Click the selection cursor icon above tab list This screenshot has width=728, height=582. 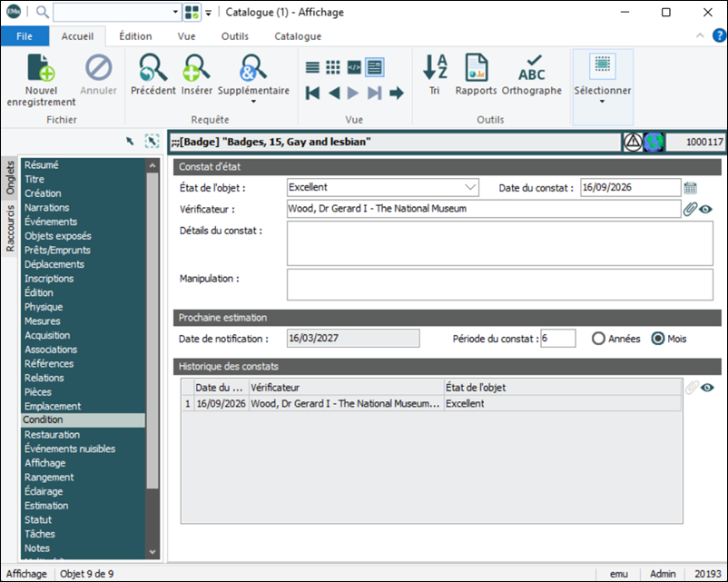coord(152,142)
